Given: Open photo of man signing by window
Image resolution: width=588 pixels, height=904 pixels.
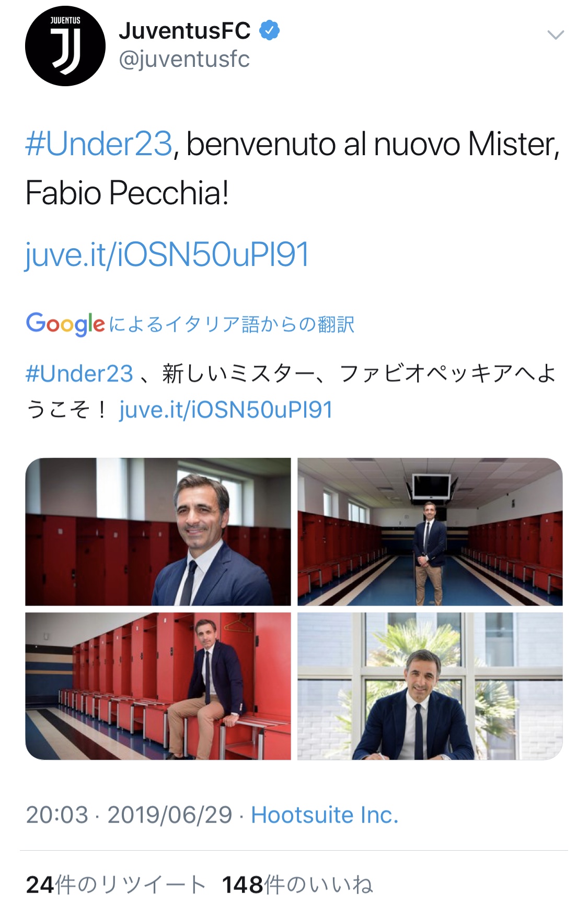Looking at the screenshot, I should tap(430, 686).
